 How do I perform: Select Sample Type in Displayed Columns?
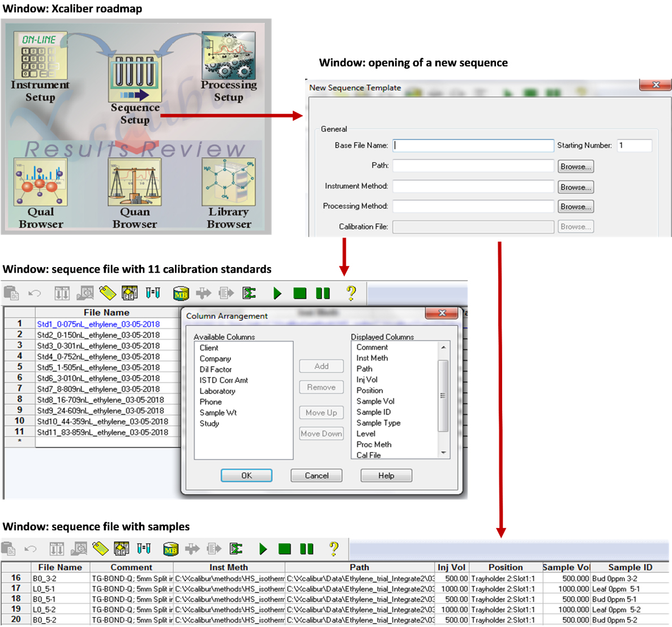pos(378,423)
